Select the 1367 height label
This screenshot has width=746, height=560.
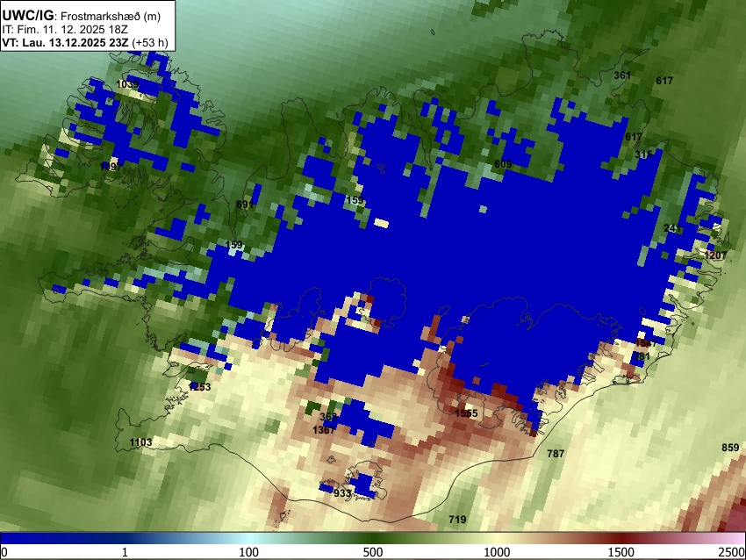click(x=324, y=430)
